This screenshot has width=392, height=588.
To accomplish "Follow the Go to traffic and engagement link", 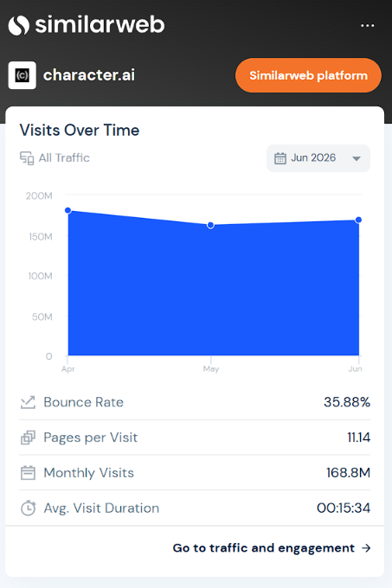I will pos(272,548).
